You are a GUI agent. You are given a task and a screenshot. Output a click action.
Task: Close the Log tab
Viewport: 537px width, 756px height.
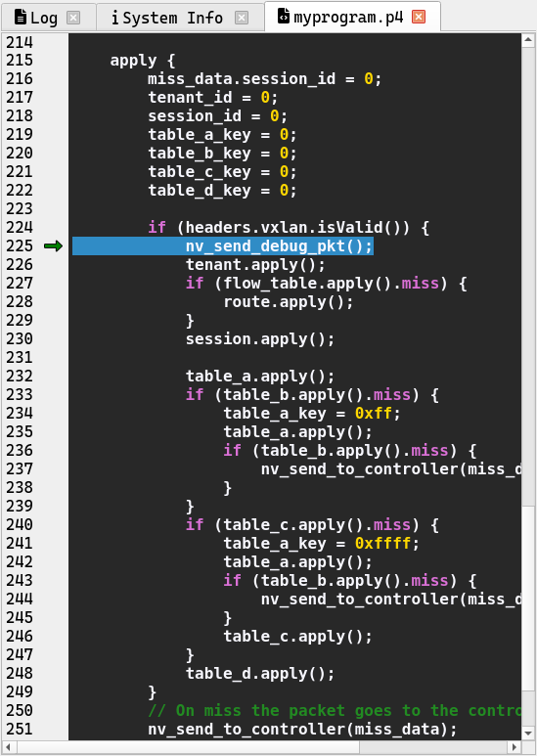[73, 18]
